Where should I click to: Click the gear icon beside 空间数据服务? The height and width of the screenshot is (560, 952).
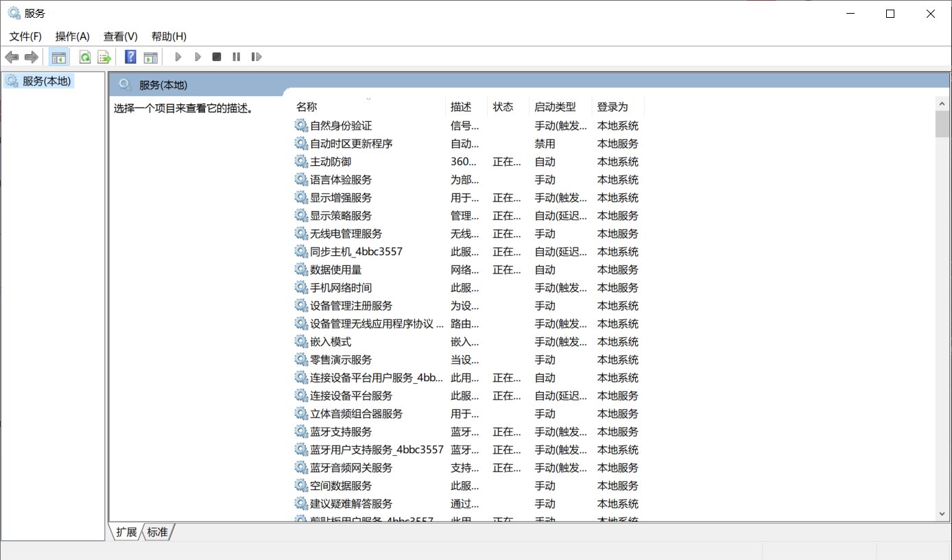click(301, 485)
